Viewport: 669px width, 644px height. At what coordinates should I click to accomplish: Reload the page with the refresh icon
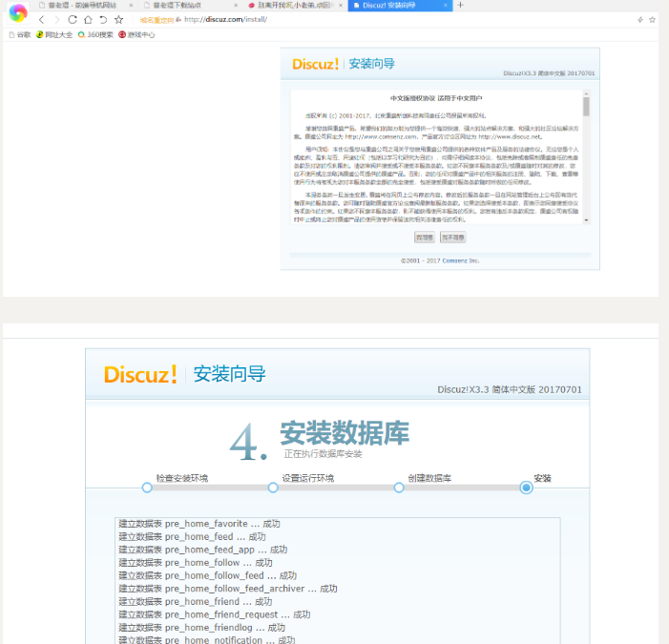(73, 20)
